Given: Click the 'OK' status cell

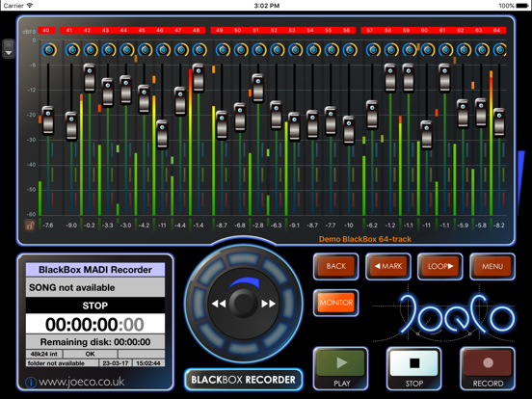Looking at the screenshot, I should (x=90, y=354).
